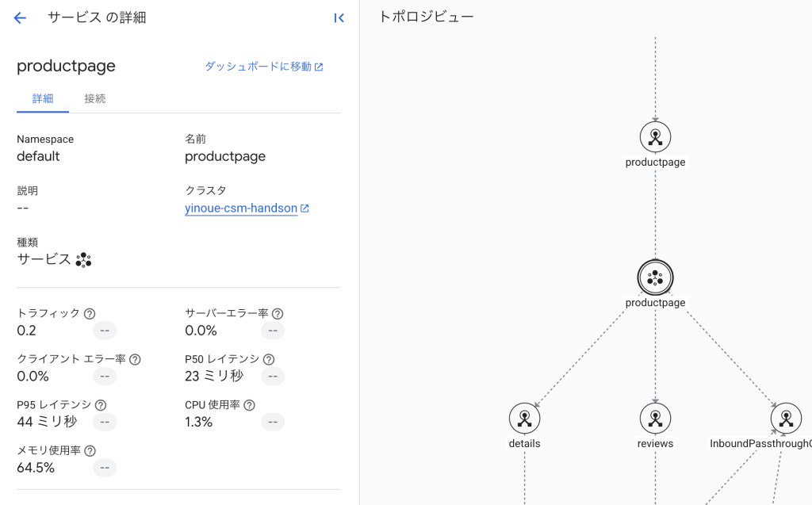This screenshot has height=505, width=812.
Task: Click the help icon beside トラフィック
Action: (90, 313)
